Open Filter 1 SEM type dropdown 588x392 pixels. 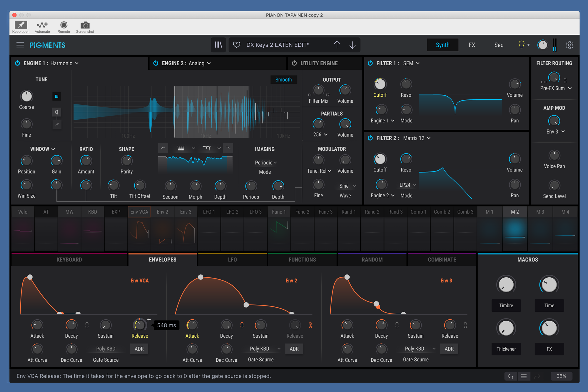click(411, 63)
